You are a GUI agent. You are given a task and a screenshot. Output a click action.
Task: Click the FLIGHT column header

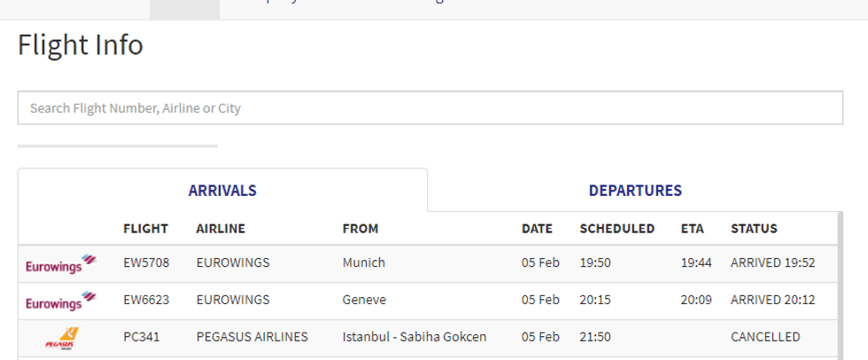point(145,229)
